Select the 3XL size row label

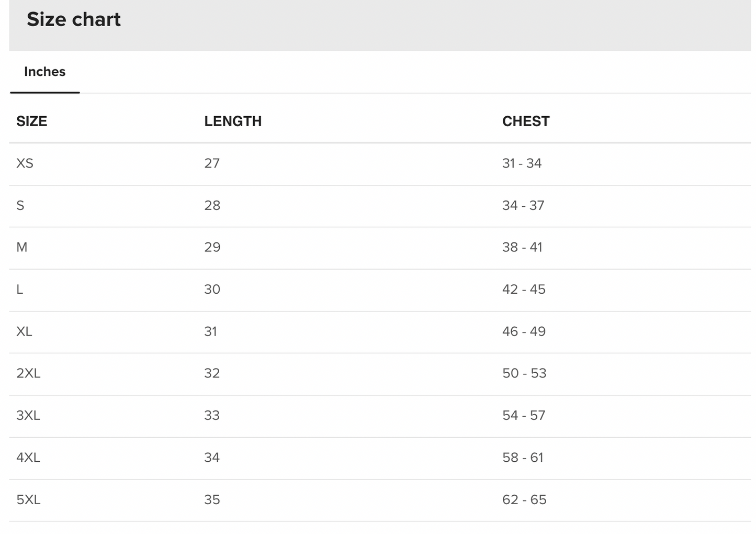(28, 415)
